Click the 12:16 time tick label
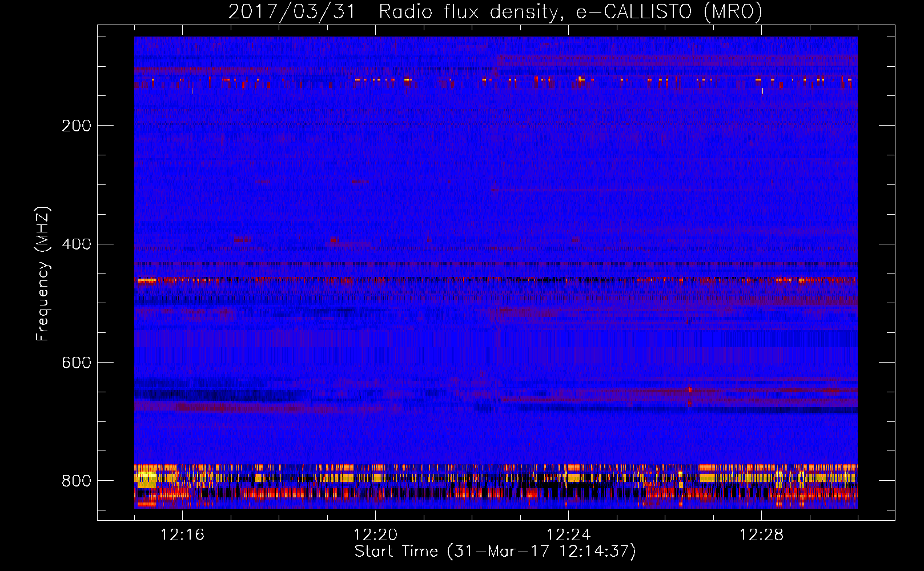924x571 pixels. point(182,535)
